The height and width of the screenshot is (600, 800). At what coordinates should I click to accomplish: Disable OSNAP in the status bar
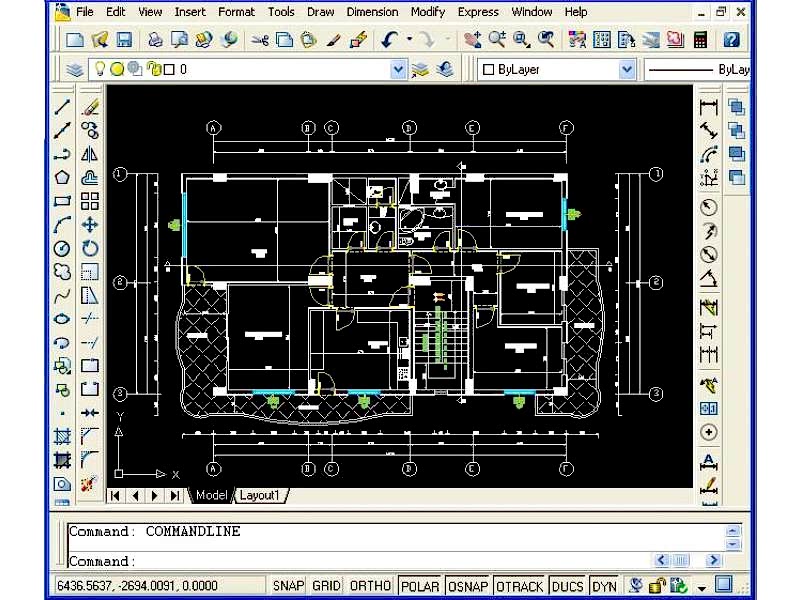click(467, 586)
